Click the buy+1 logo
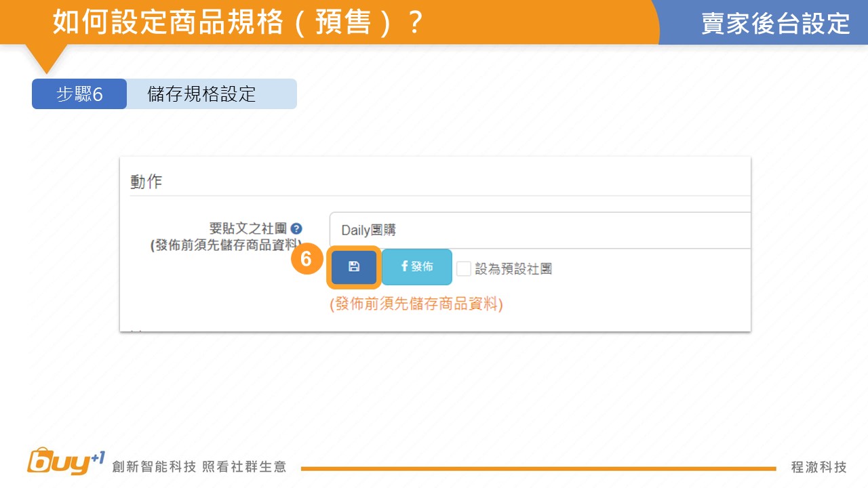 66,462
